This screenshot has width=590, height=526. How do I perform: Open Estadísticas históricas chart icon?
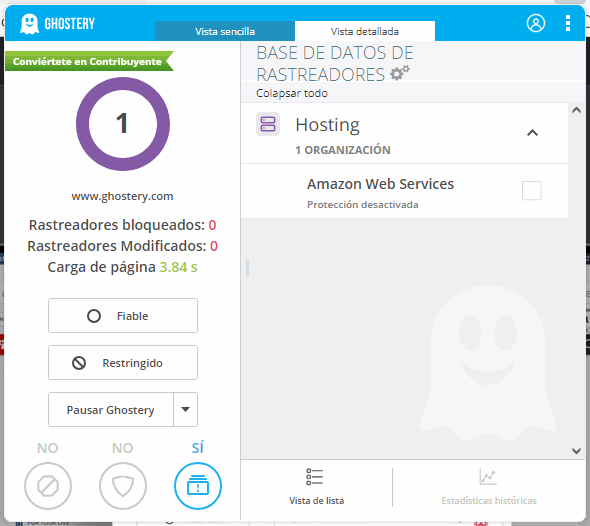488,477
